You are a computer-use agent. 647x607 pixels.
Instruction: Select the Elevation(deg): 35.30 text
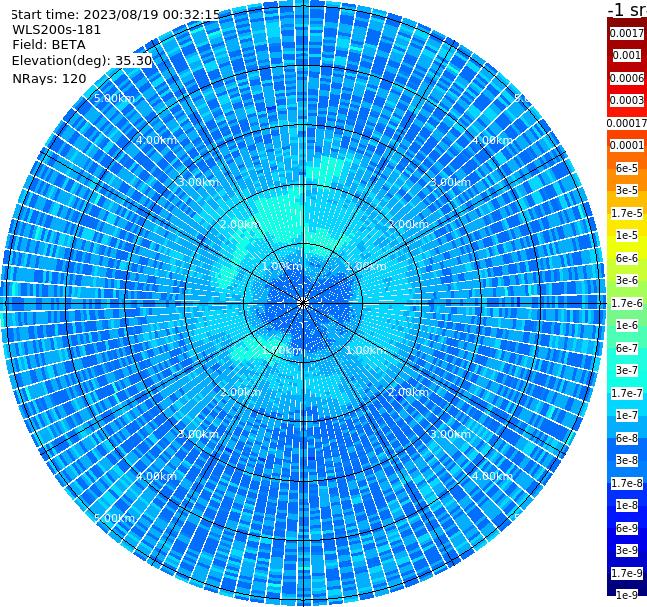coord(82,61)
